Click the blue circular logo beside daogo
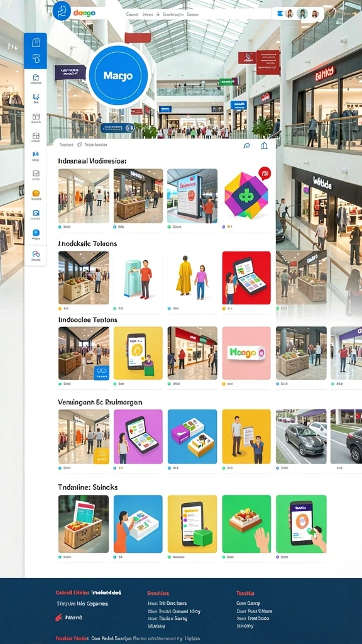The width and height of the screenshot is (362, 644). (62, 11)
